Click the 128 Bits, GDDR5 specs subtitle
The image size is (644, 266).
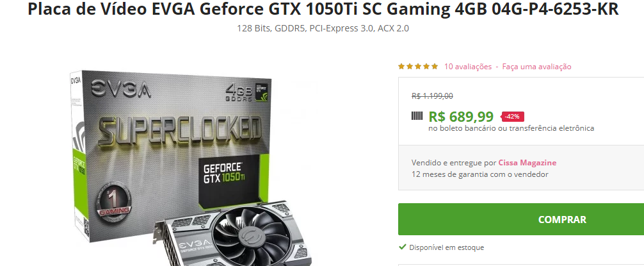coord(323,28)
